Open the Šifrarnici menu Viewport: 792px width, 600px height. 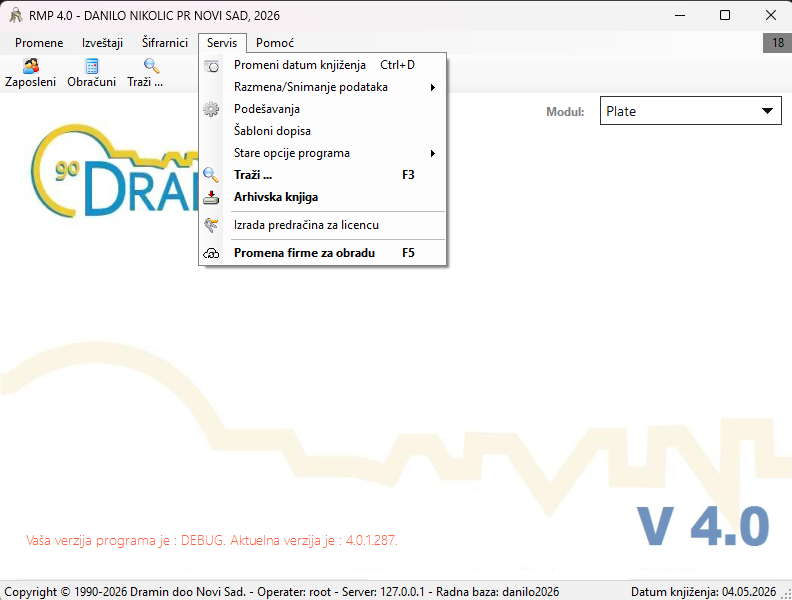pos(165,43)
